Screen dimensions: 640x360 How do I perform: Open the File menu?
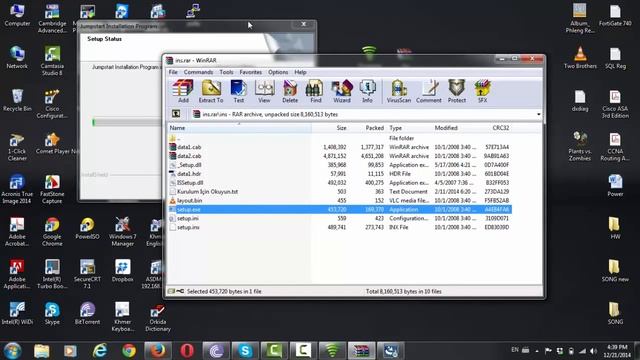tap(173, 72)
